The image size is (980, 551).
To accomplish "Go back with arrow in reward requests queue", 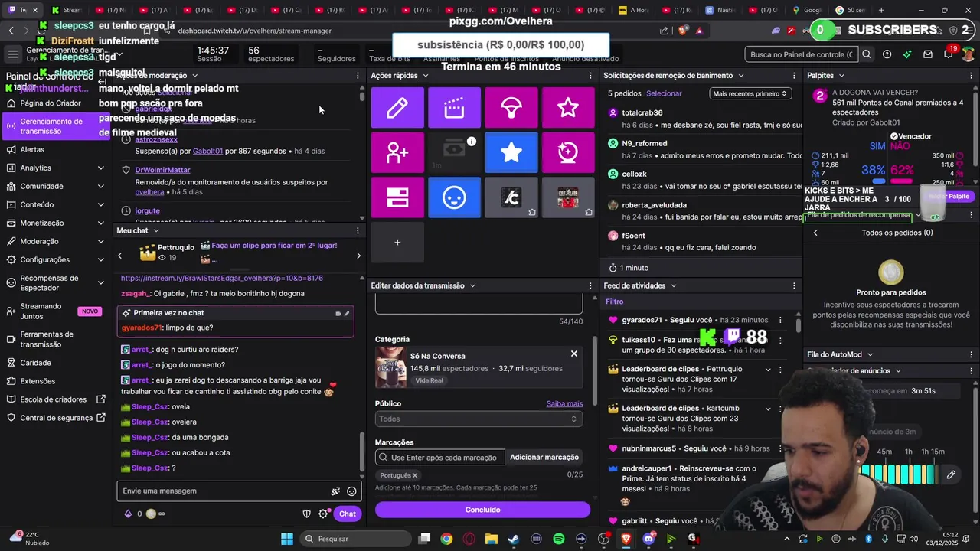I will click(x=815, y=233).
